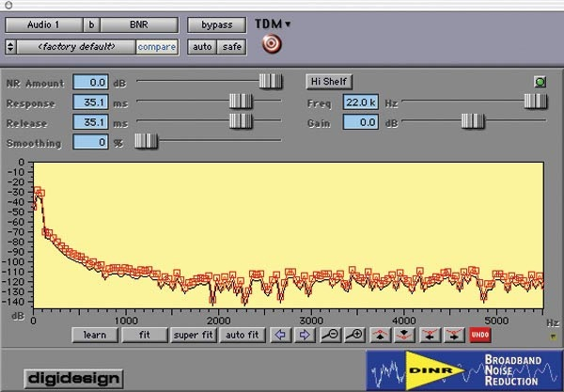Image resolution: width=564 pixels, height=392 pixels.
Task: Open the TDM dropdown menu
Action: coord(273,24)
